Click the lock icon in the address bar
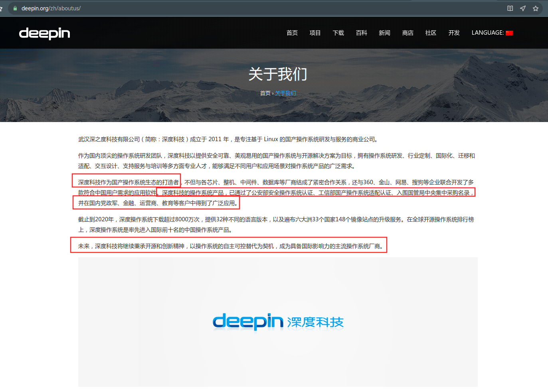This screenshot has width=548, height=392. (x=15, y=8)
